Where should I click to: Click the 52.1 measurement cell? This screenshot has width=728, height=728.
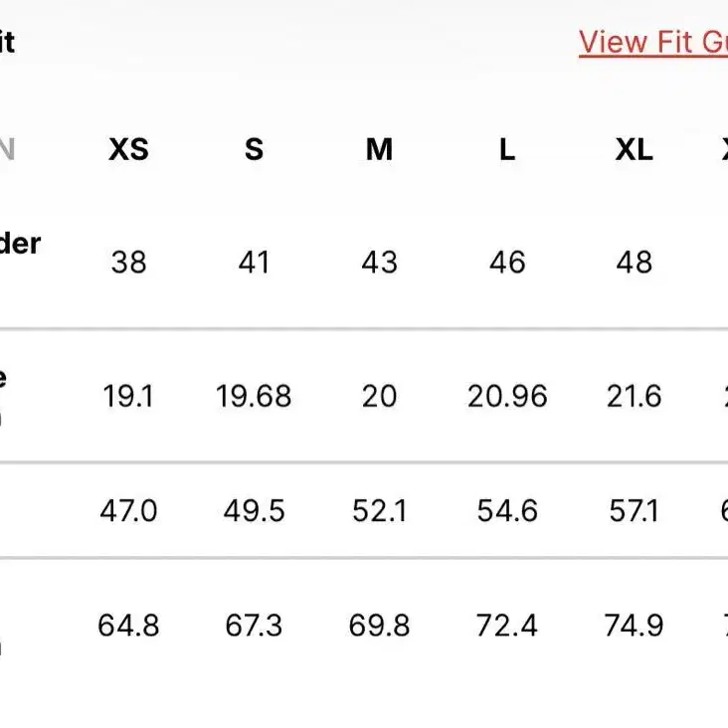click(x=379, y=511)
